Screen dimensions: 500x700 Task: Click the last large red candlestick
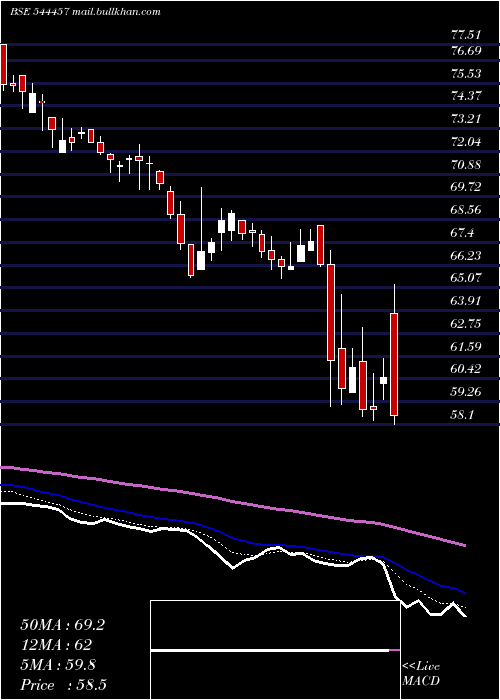[394, 364]
